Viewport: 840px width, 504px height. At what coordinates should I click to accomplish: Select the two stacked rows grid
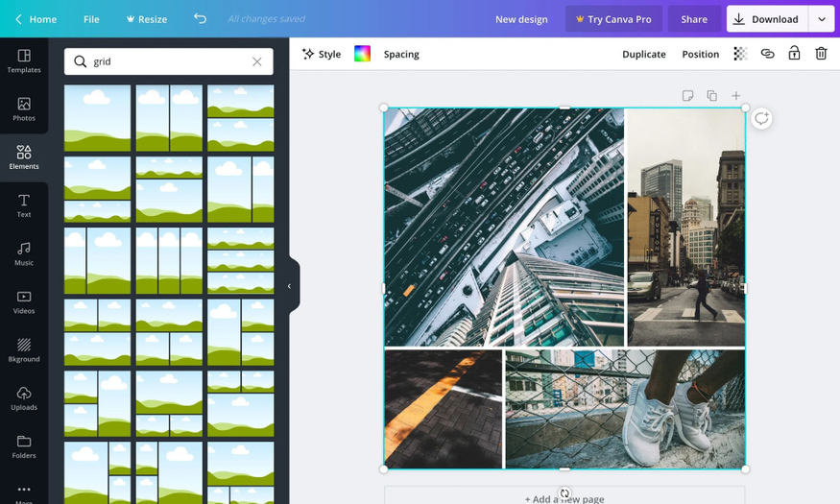241,118
